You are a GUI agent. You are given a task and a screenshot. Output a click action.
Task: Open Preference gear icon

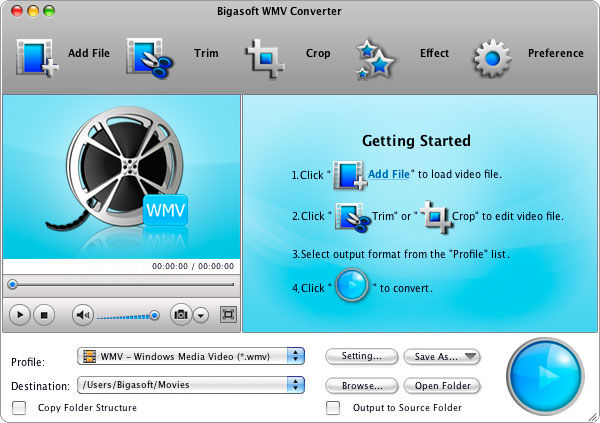tap(492, 59)
